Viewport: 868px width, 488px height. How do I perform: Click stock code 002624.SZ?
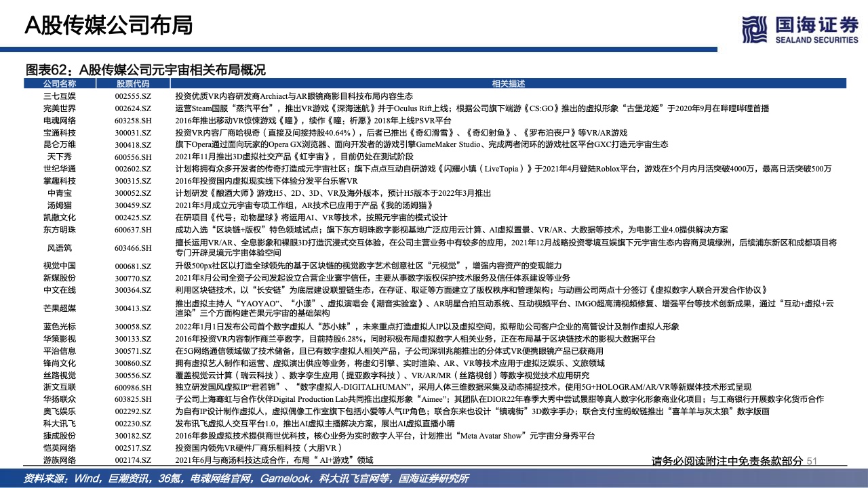pos(133,108)
